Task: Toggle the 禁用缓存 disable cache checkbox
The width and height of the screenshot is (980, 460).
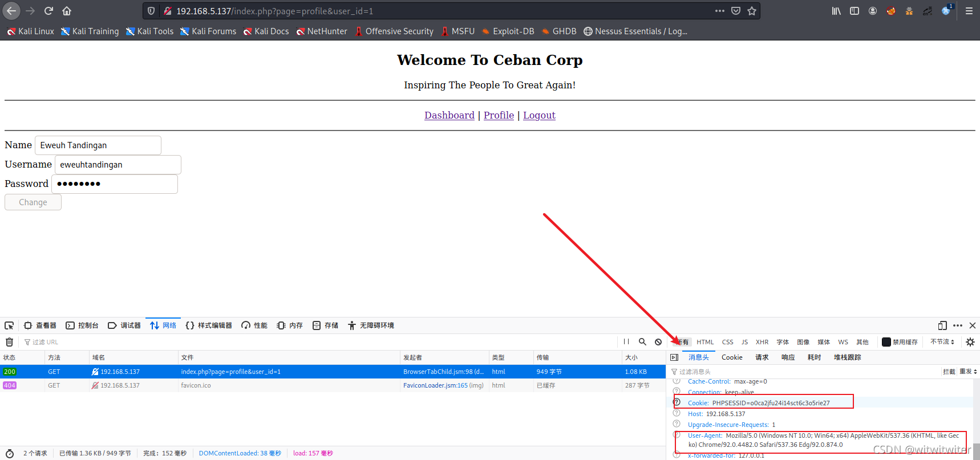Action: tap(886, 342)
